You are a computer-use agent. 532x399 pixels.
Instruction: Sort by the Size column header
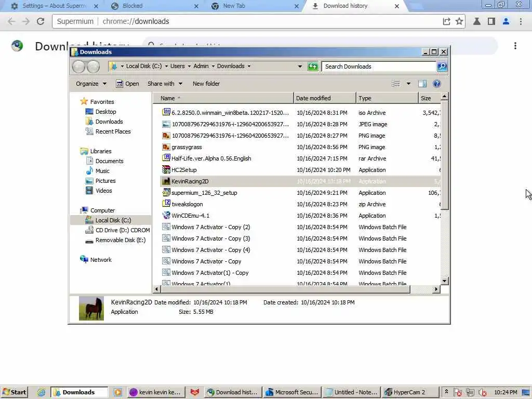pos(430,98)
